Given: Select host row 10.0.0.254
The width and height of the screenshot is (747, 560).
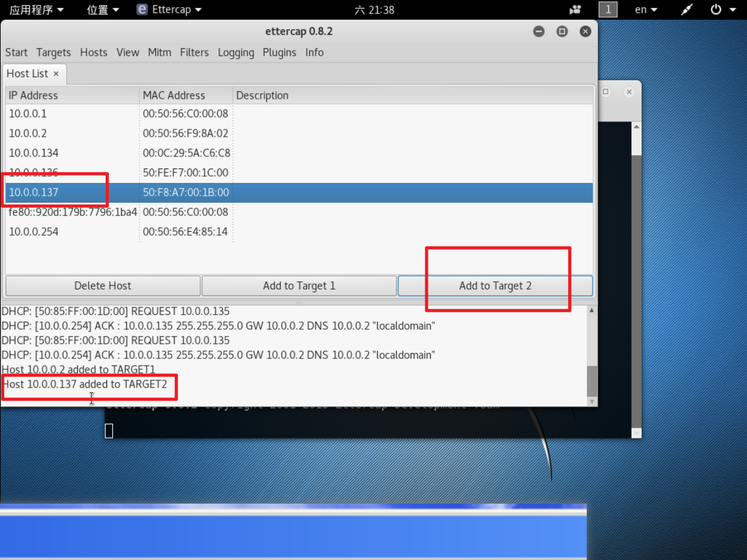Looking at the screenshot, I should pos(299,232).
